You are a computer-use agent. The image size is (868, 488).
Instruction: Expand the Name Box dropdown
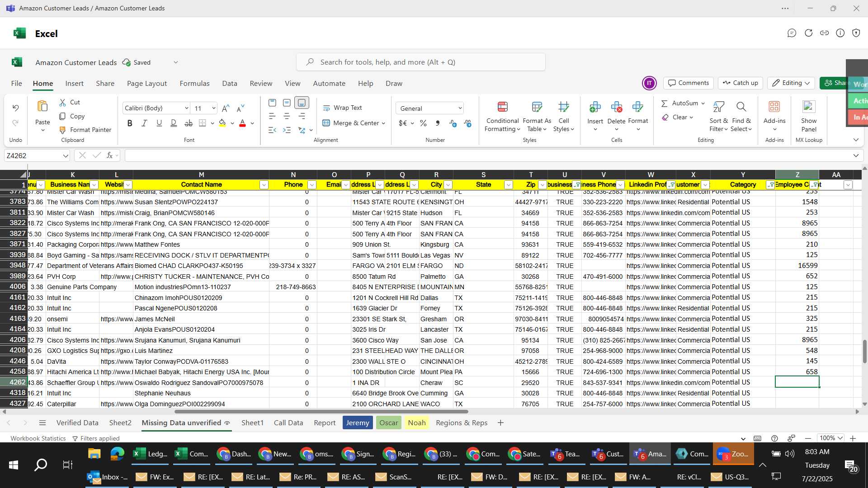click(x=66, y=156)
